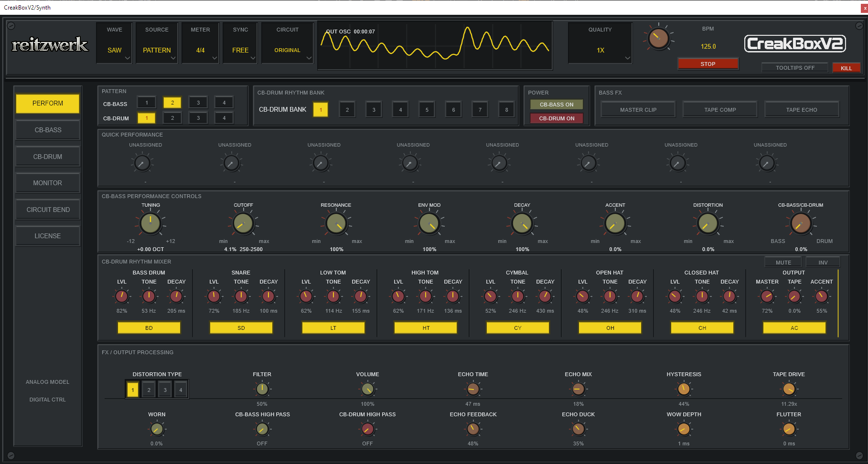Click the CB-Bass Decay knob

522,223
